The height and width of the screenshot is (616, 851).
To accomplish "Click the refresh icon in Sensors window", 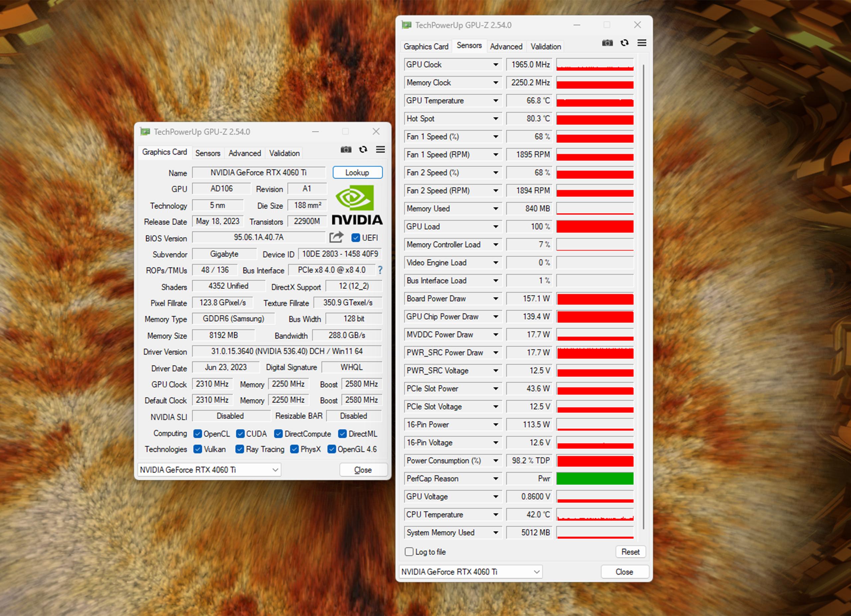I will 624,43.
